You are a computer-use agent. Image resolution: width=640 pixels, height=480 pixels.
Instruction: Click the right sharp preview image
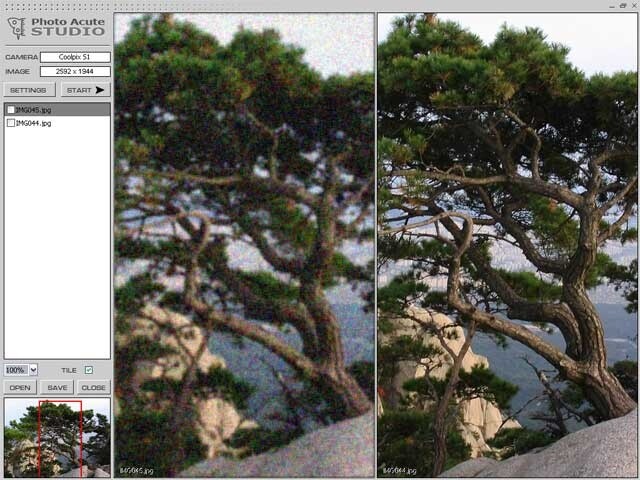tap(507, 245)
